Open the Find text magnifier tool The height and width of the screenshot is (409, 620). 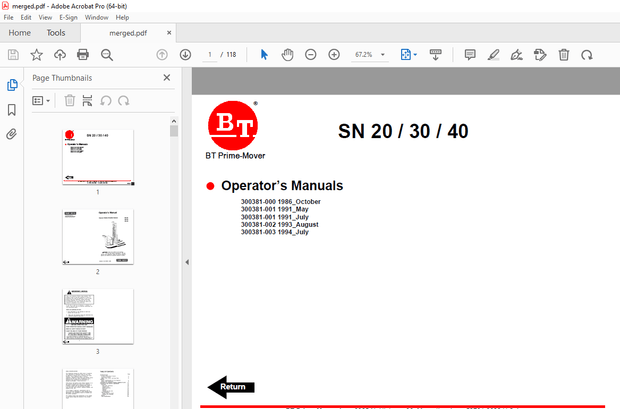click(x=107, y=55)
